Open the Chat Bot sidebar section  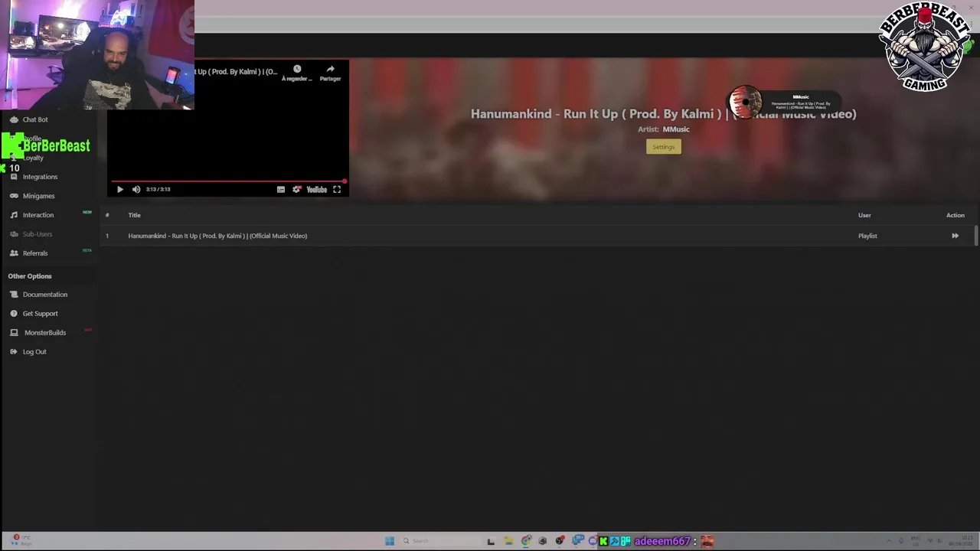pyautogui.click(x=35, y=119)
